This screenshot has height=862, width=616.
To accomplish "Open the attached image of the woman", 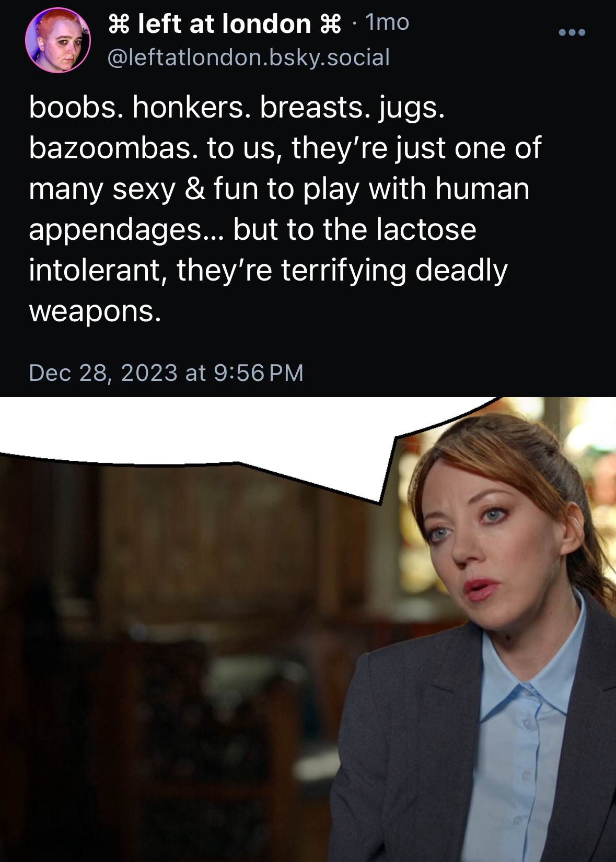I will (x=308, y=630).
